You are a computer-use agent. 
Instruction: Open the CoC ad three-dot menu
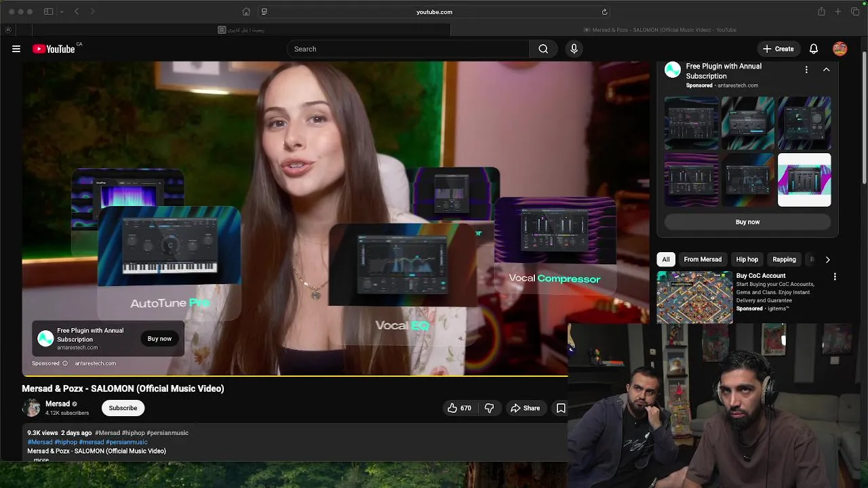[x=835, y=277]
